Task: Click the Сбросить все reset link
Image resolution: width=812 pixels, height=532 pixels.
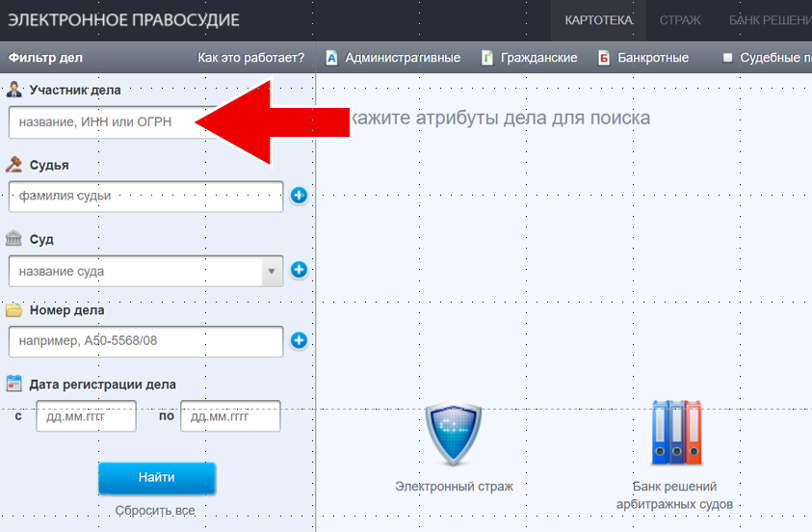Action: 155,510
